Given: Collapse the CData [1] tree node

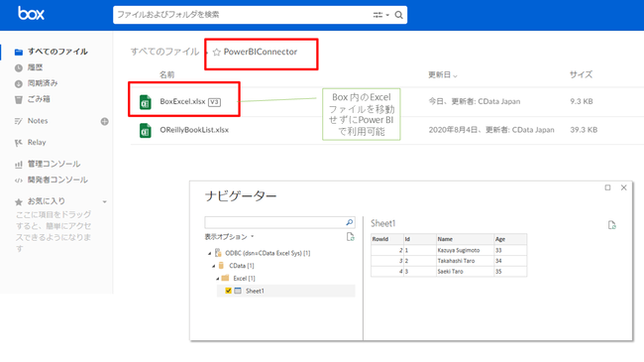Looking at the screenshot, I should (214, 266).
